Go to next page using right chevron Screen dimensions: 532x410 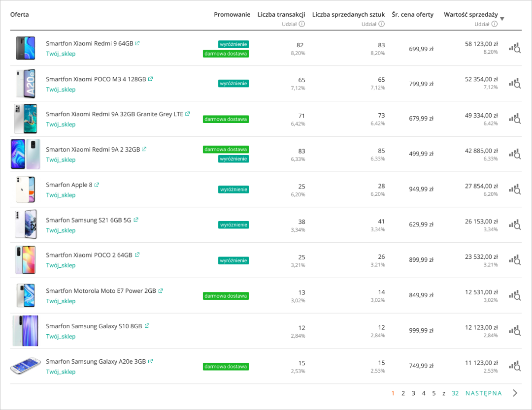pyautogui.click(x=515, y=393)
